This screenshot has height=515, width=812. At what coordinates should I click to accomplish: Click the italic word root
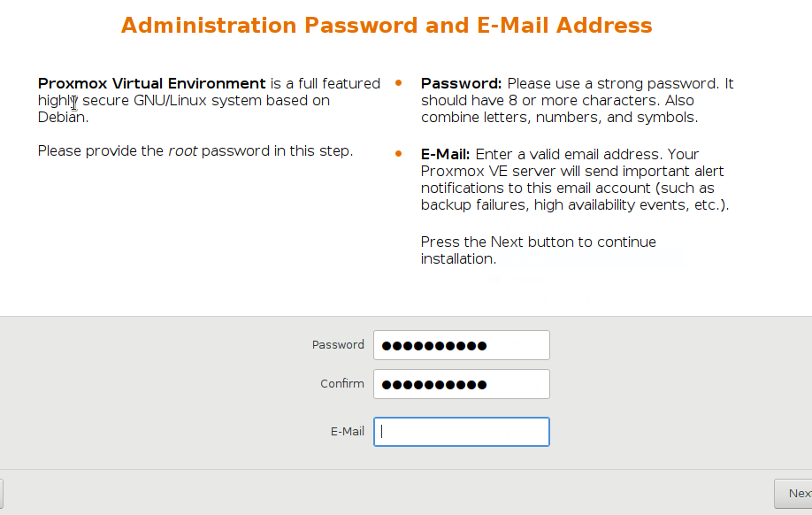(183, 151)
